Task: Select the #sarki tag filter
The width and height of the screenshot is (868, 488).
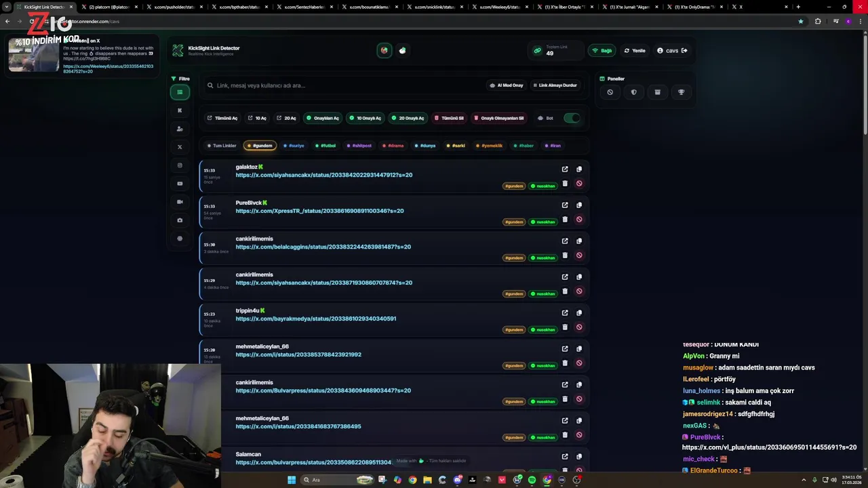Action: [456, 146]
